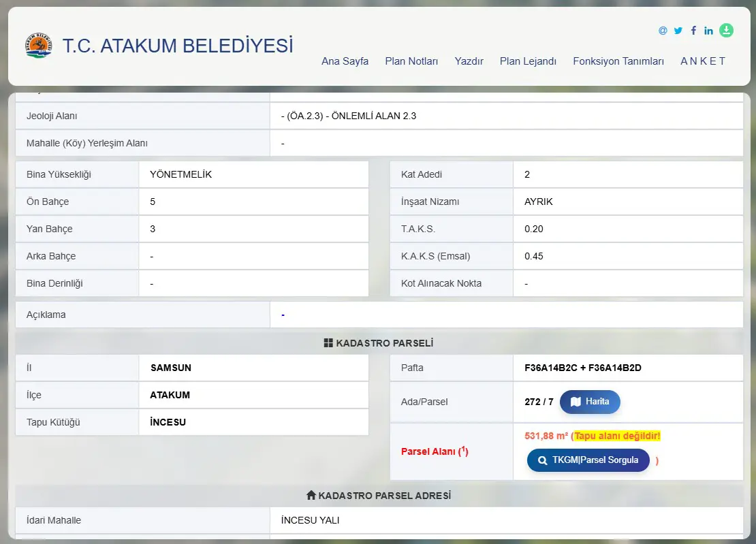Click the Açıklama dash link value
This screenshot has height=544, width=756.
tap(283, 315)
